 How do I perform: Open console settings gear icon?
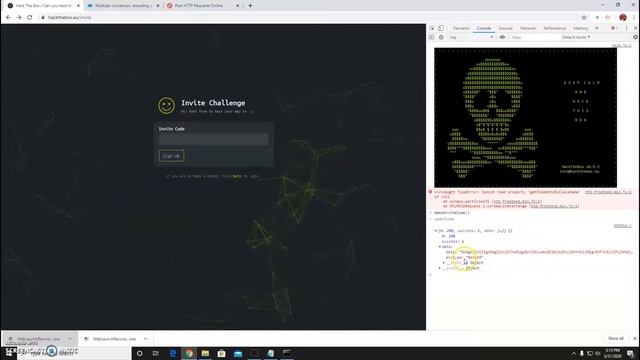click(x=636, y=37)
